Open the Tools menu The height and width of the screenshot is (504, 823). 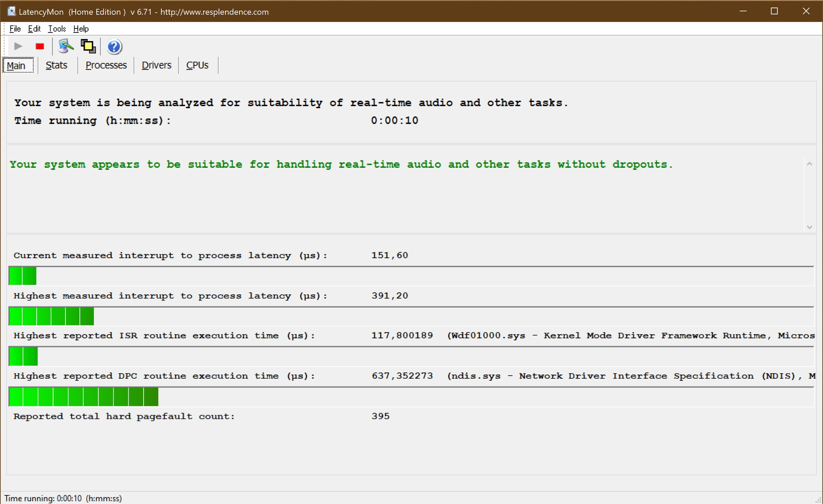[x=57, y=29]
